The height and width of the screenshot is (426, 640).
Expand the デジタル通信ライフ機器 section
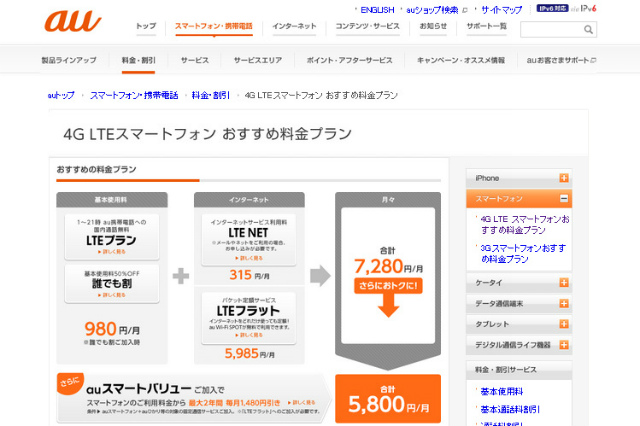[564, 345]
